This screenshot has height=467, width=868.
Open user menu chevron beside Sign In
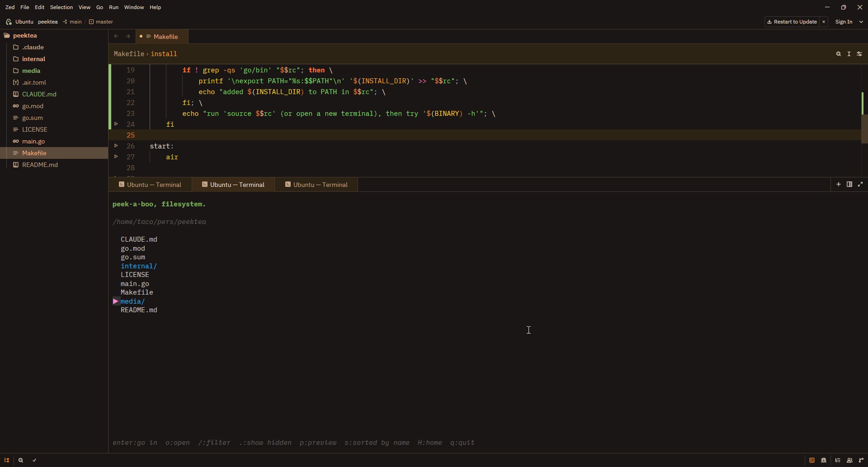(x=861, y=22)
